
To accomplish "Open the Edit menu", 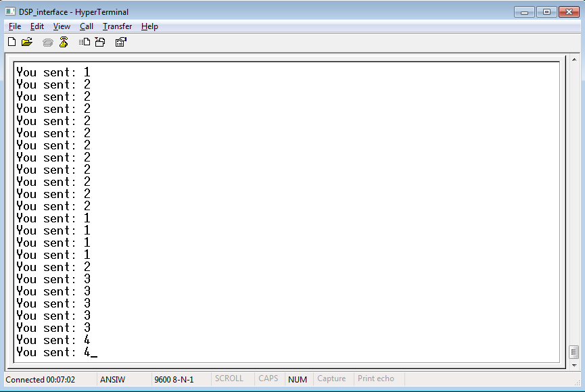I will [37, 26].
